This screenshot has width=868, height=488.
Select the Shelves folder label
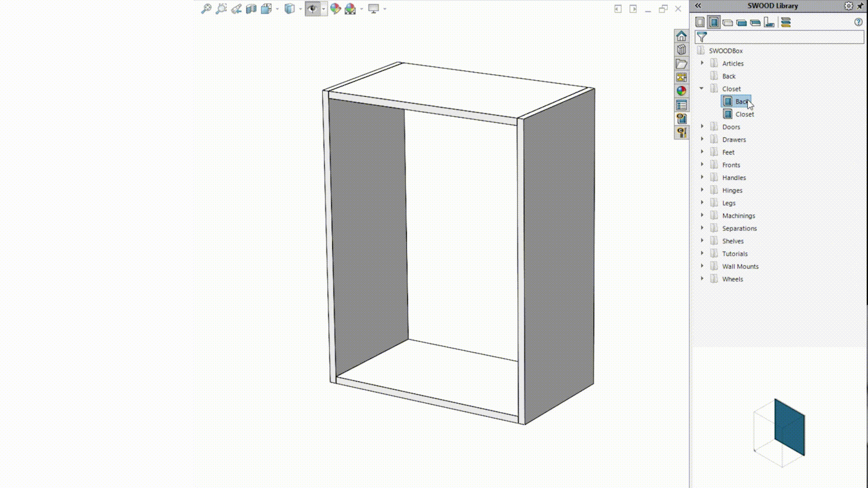733,241
